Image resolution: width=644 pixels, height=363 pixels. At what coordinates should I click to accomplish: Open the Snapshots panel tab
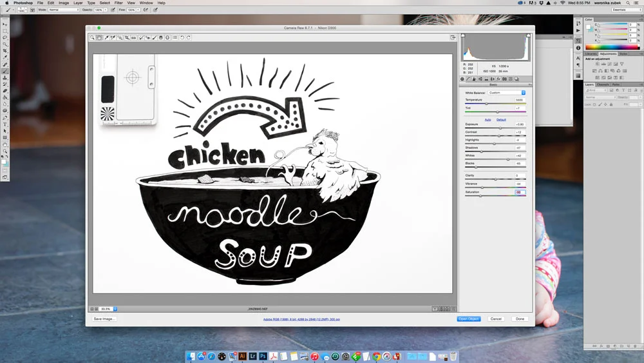[516, 79]
